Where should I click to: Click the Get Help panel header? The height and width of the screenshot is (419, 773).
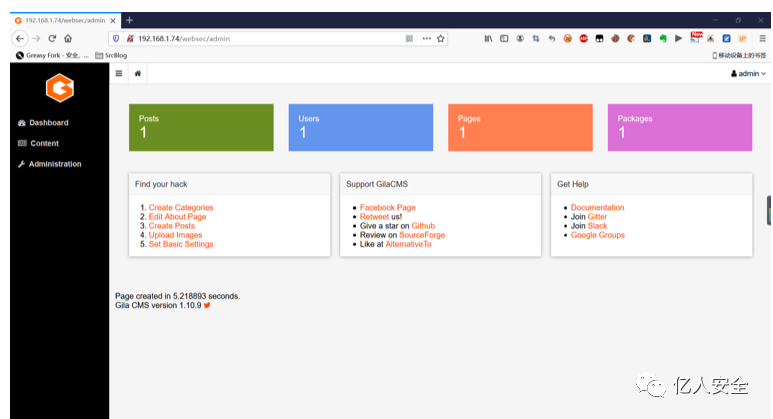651,184
